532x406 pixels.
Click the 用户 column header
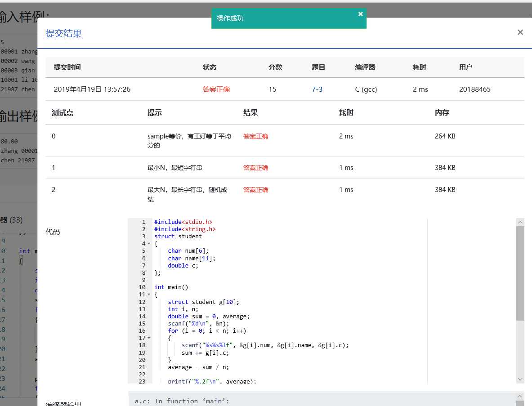pos(465,67)
